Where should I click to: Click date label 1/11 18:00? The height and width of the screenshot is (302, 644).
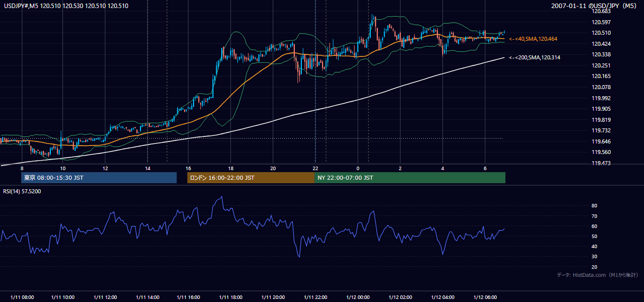click(232, 297)
